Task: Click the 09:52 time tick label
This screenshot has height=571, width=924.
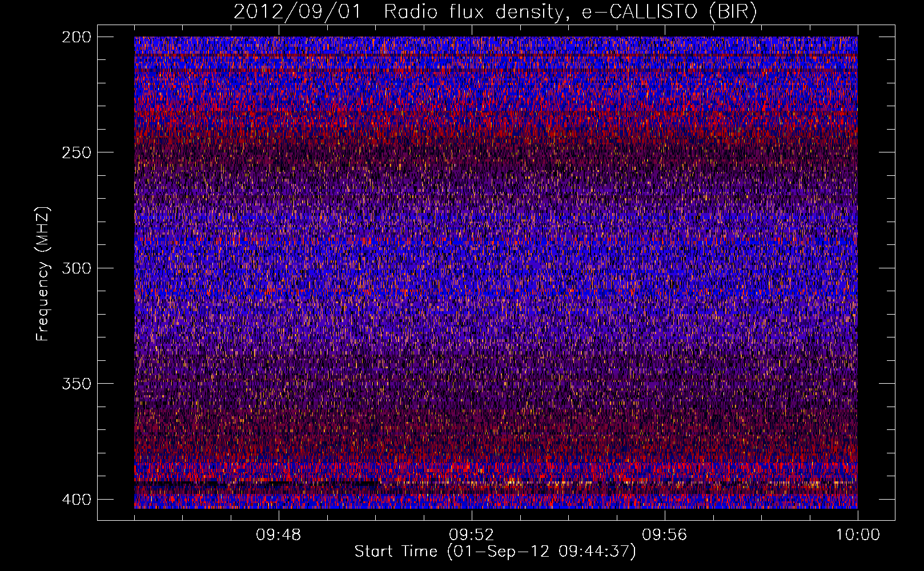Action: coord(471,535)
